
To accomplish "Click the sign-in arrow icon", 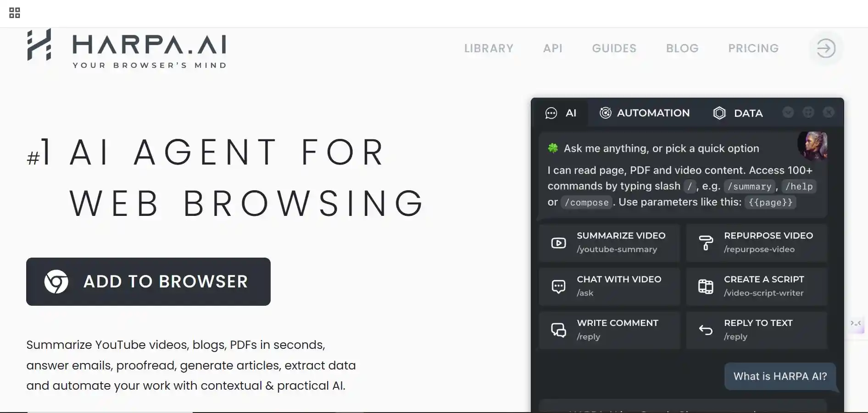I will (x=826, y=48).
